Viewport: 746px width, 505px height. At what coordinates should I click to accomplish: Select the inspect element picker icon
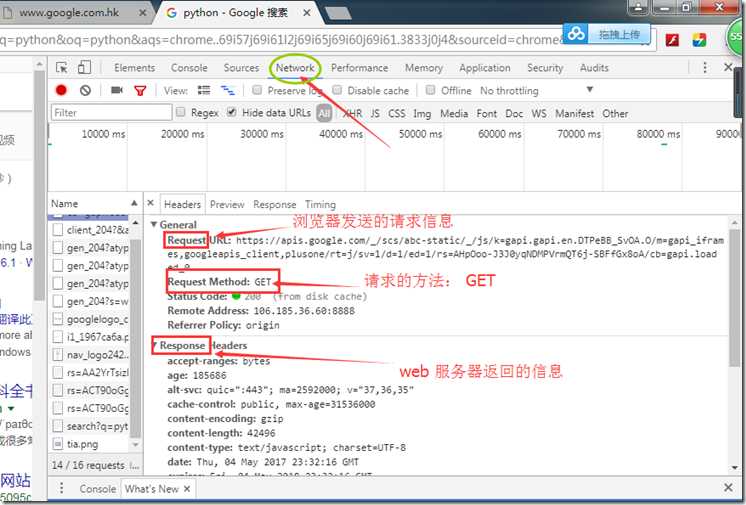pos(61,68)
